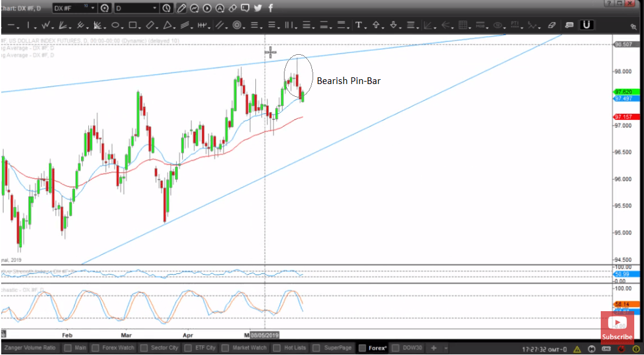
Task: Click the eraser tool icon
Action: click(552, 26)
